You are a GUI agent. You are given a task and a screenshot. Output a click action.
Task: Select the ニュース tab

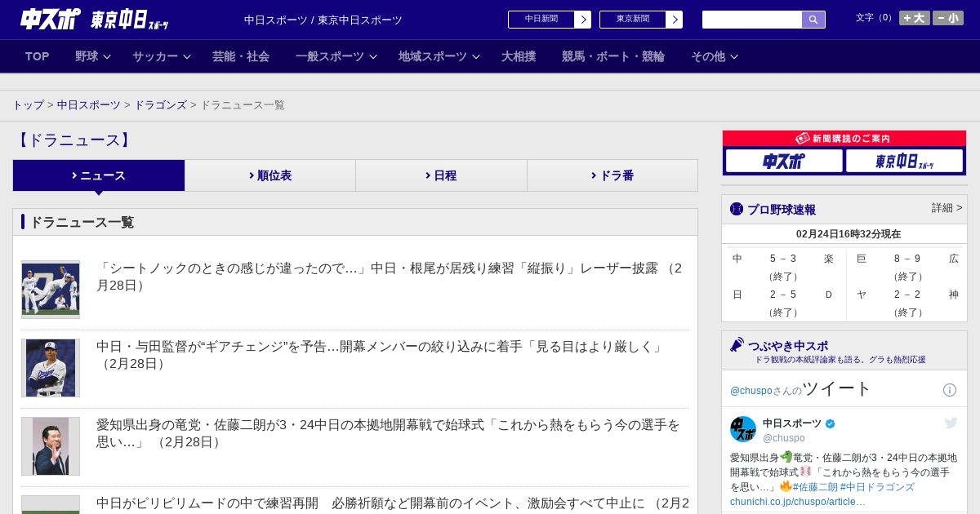click(x=99, y=175)
